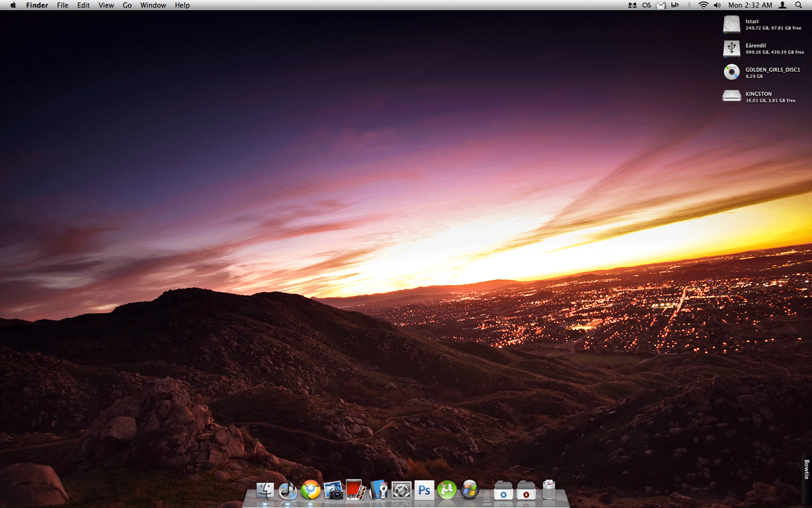Open Finder from the Dock
This screenshot has width=812, height=508.
(265, 490)
